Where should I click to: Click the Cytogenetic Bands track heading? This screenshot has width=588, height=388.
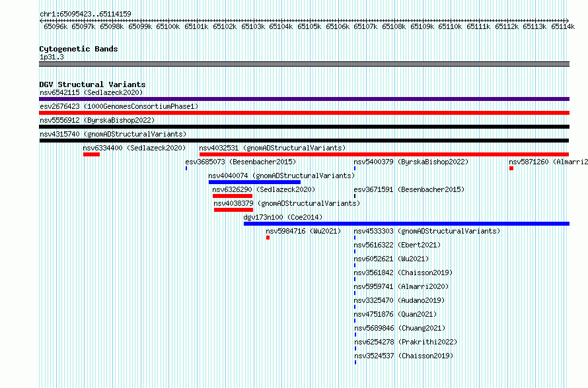(x=79, y=49)
